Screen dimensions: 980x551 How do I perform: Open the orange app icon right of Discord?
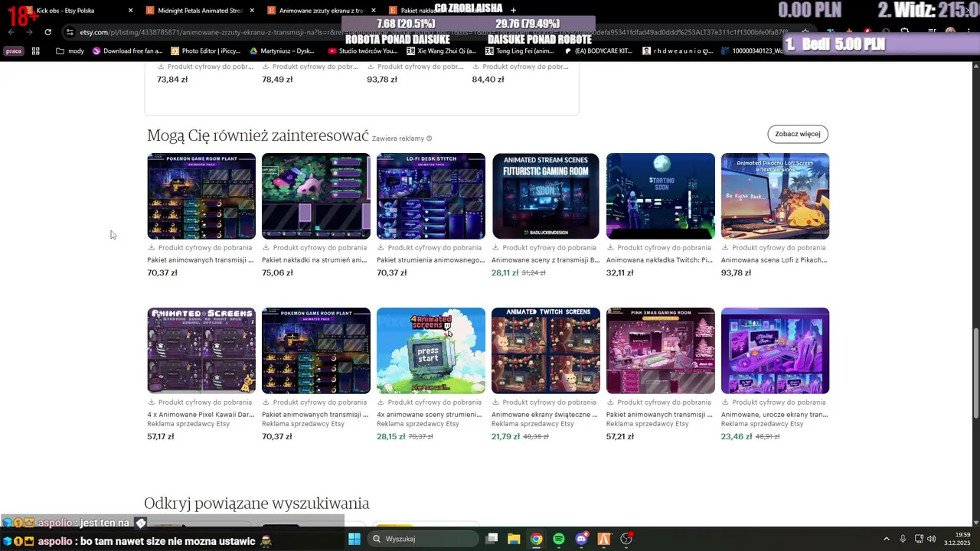[x=604, y=539]
